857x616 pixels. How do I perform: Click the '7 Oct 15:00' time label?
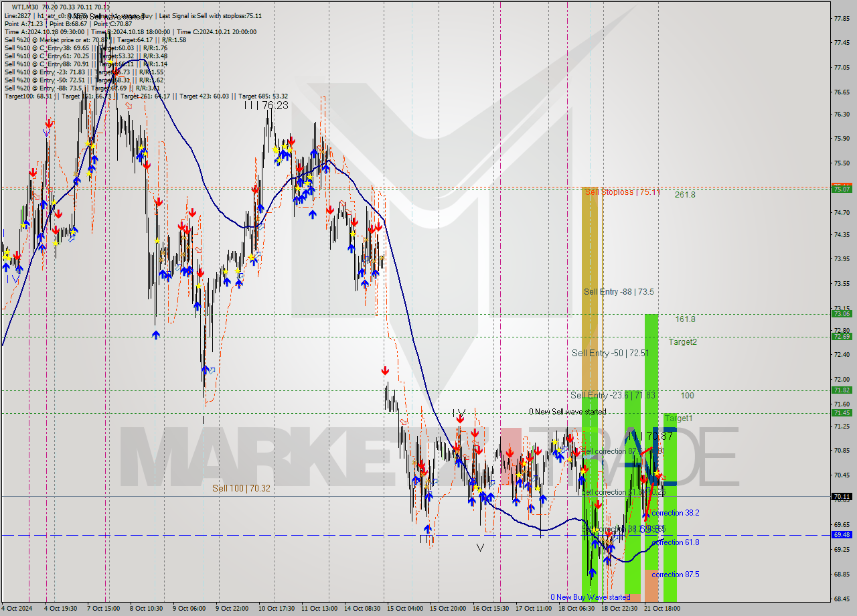pos(102,609)
